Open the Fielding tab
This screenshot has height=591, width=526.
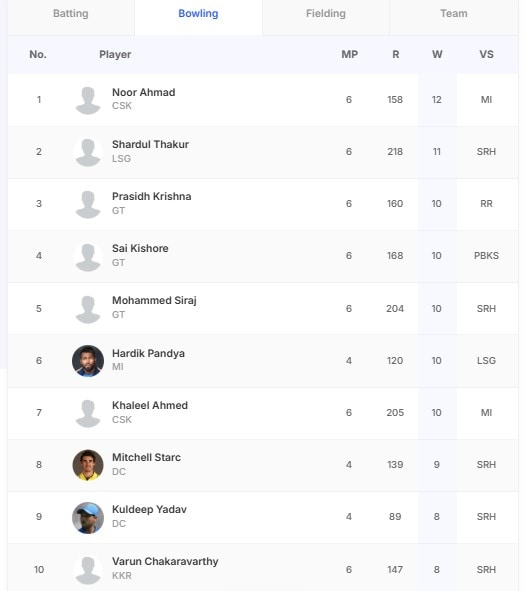pyautogui.click(x=326, y=14)
